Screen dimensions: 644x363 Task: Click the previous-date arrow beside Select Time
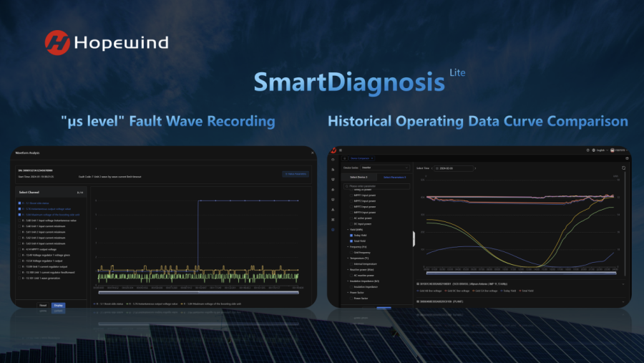(x=431, y=168)
